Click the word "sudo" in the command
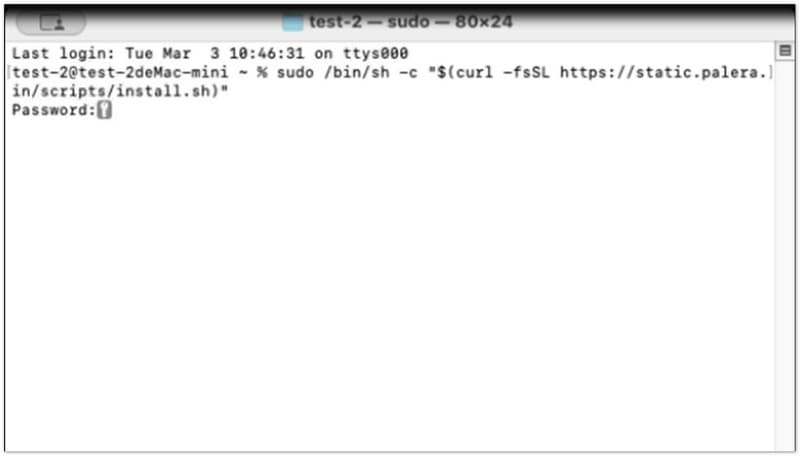Screen dimensions: 800x456 [295, 72]
